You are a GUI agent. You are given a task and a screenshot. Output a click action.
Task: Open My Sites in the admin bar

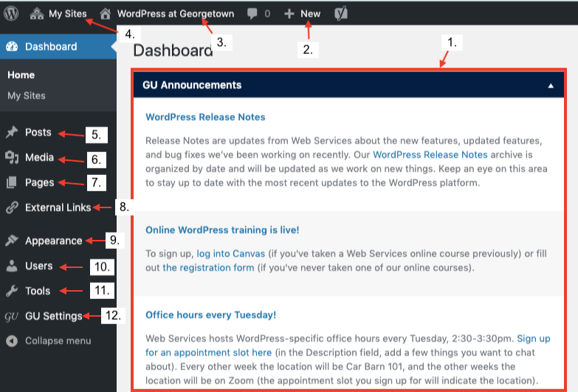67,13
